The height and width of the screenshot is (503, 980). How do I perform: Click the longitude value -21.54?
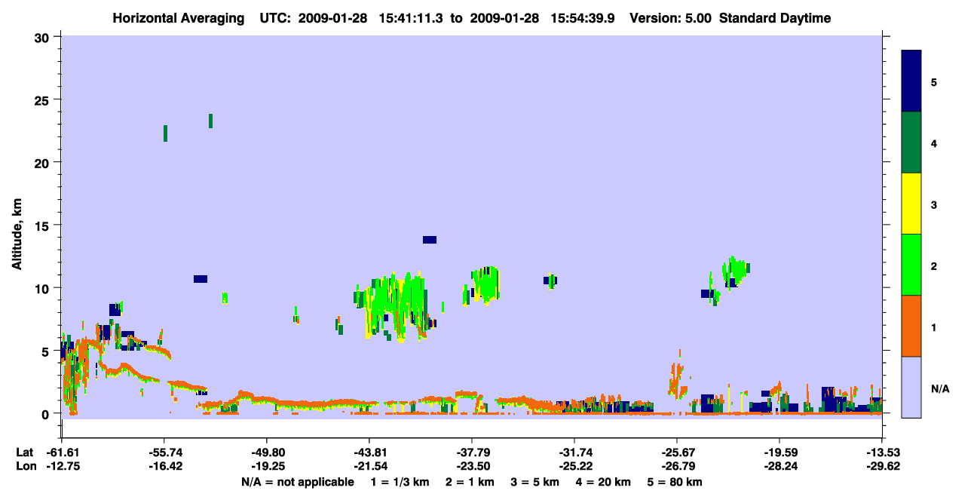click(x=369, y=466)
